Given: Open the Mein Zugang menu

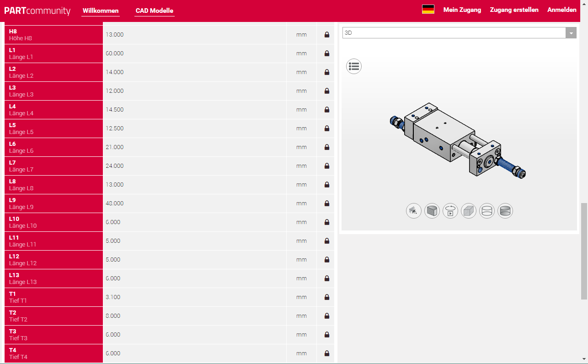Looking at the screenshot, I should click(x=462, y=10).
